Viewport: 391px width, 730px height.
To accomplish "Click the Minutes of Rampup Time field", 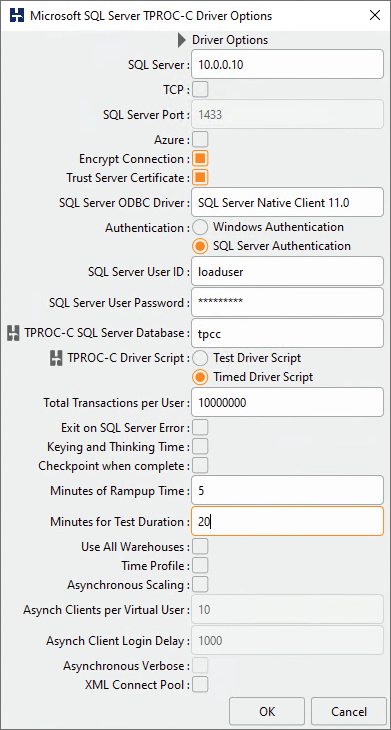I will pyautogui.click(x=287, y=490).
